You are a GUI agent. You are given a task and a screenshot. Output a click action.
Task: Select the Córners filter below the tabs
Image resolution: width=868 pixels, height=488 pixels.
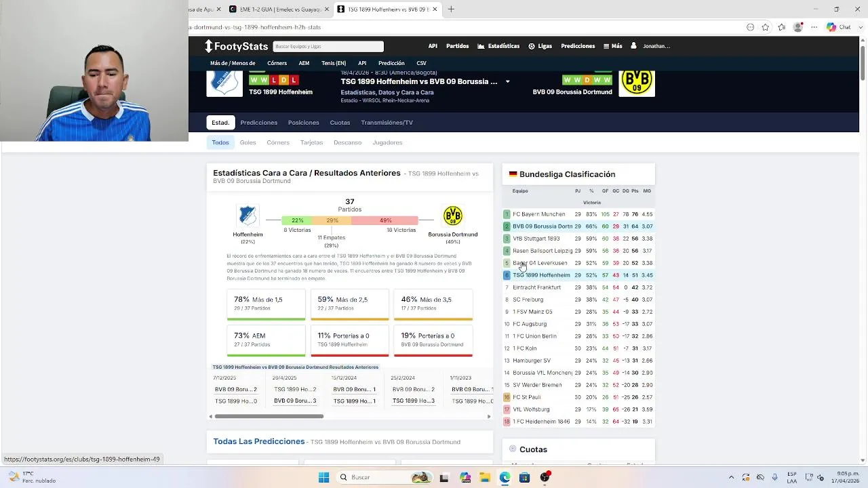278,142
